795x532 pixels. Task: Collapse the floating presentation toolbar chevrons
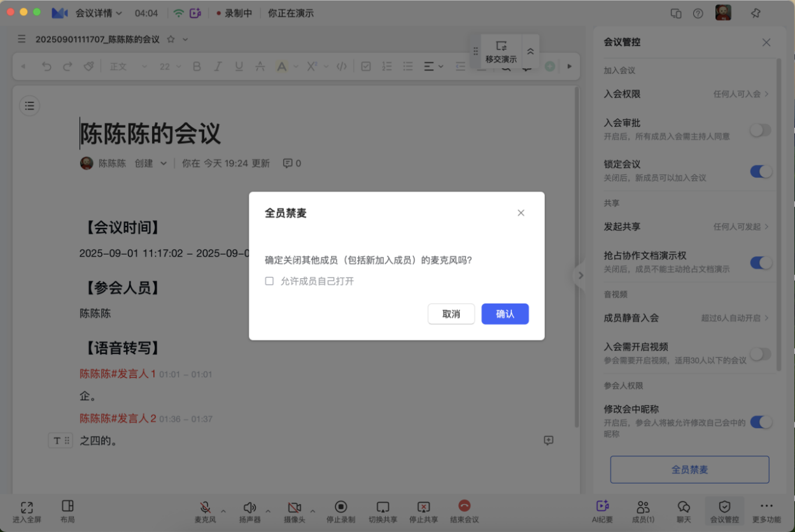tap(530, 52)
